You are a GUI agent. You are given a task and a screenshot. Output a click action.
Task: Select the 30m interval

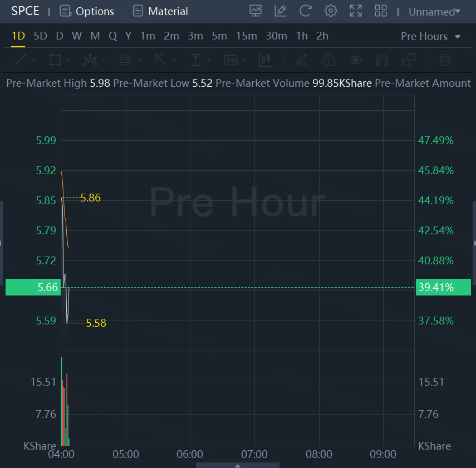(276, 36)
